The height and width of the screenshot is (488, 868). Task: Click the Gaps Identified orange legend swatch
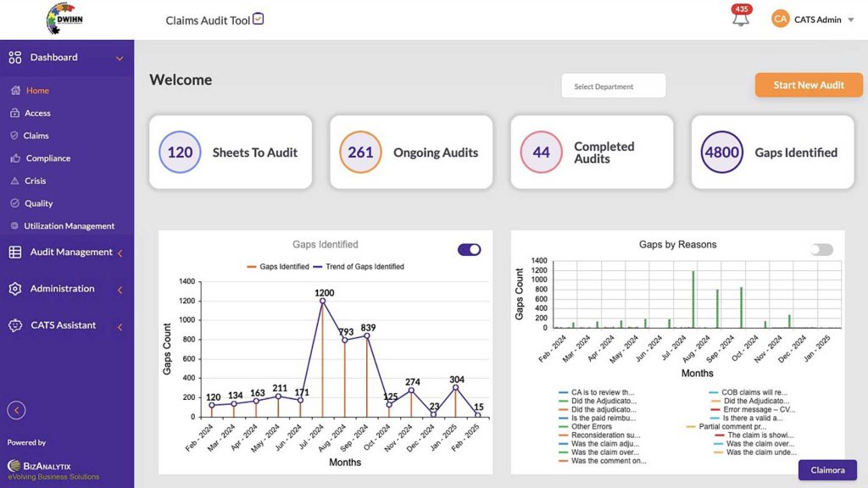[x=252, y=267]
